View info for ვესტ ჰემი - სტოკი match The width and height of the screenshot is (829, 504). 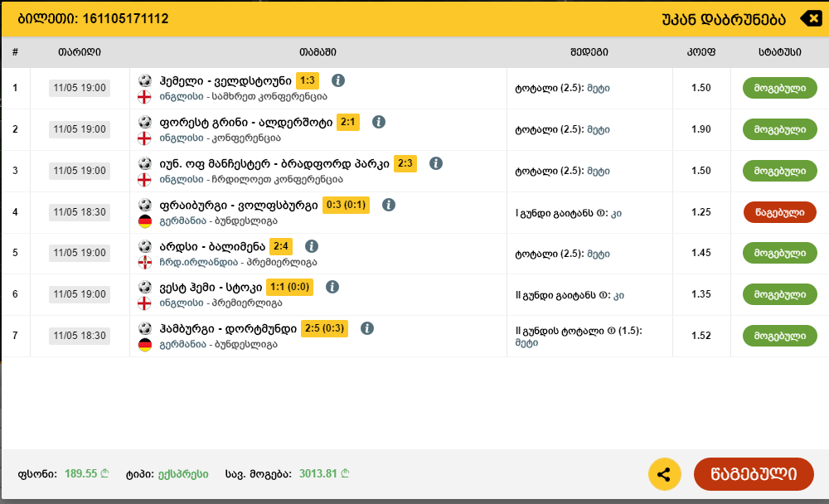coord(332,287)
